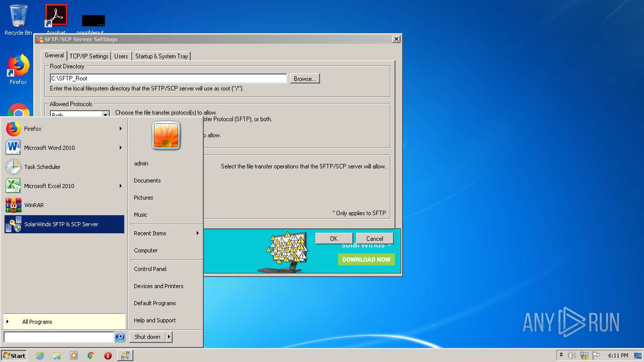The width and height of the screenshot is (644, 362).
Task: Expand Recent Items submenu arrow
Action: (197, 233)
